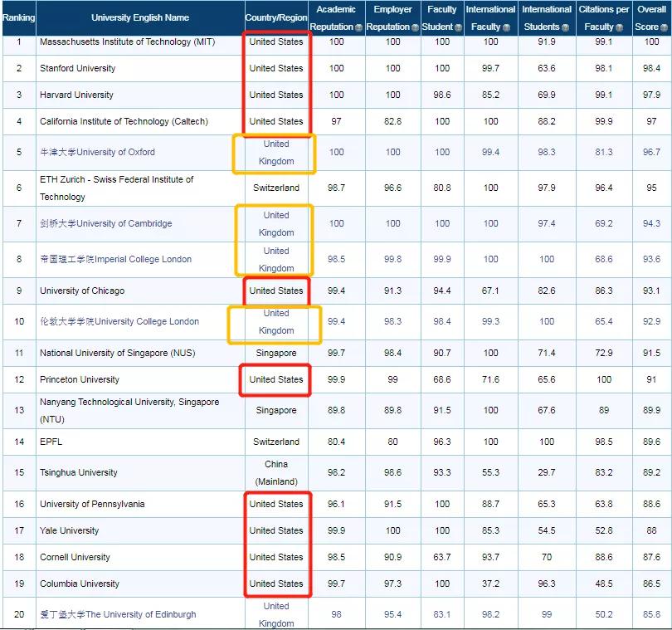Click the Ranking column header
Viewport: 672px width, 630px height.
pos(18,17)
